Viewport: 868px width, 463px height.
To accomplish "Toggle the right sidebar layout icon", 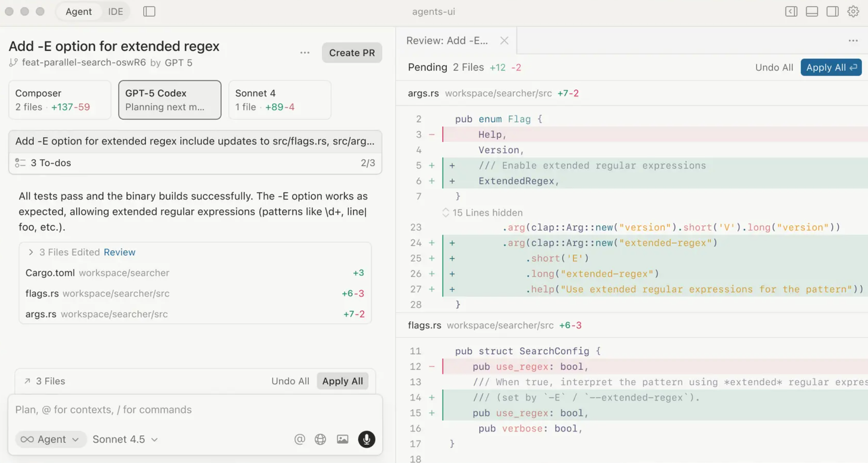I will tap(832, 12).
